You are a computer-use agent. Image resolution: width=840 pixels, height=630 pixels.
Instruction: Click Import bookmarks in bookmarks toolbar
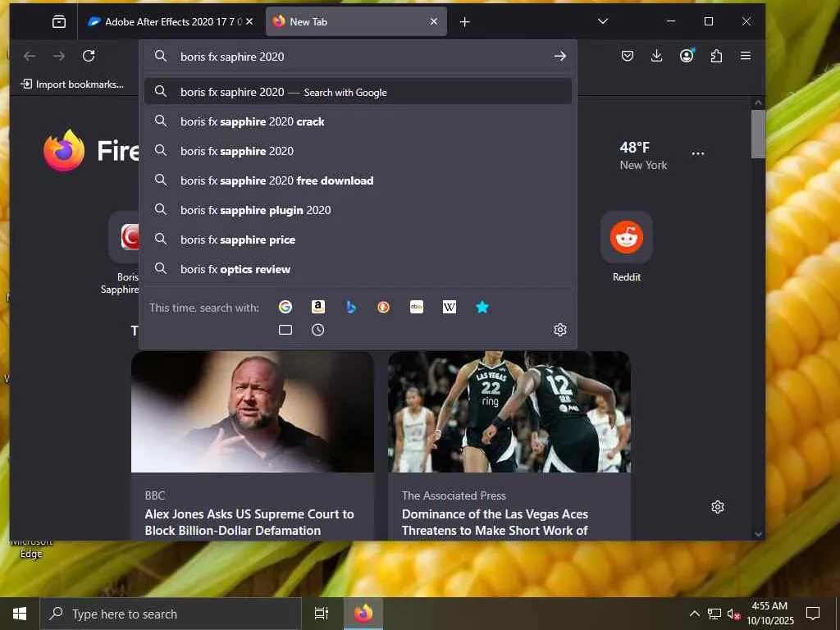click(72, 84)
